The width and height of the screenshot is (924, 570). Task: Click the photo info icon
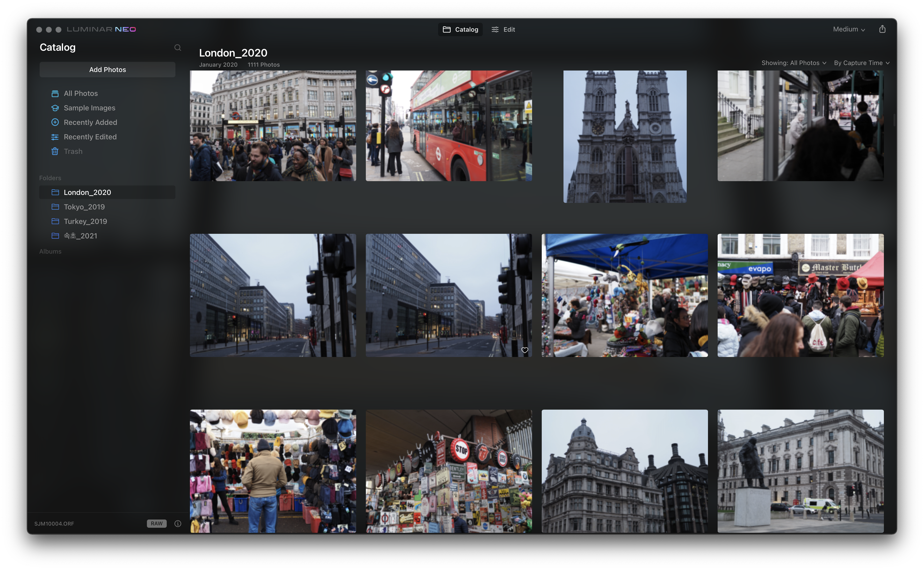(178, 523)
